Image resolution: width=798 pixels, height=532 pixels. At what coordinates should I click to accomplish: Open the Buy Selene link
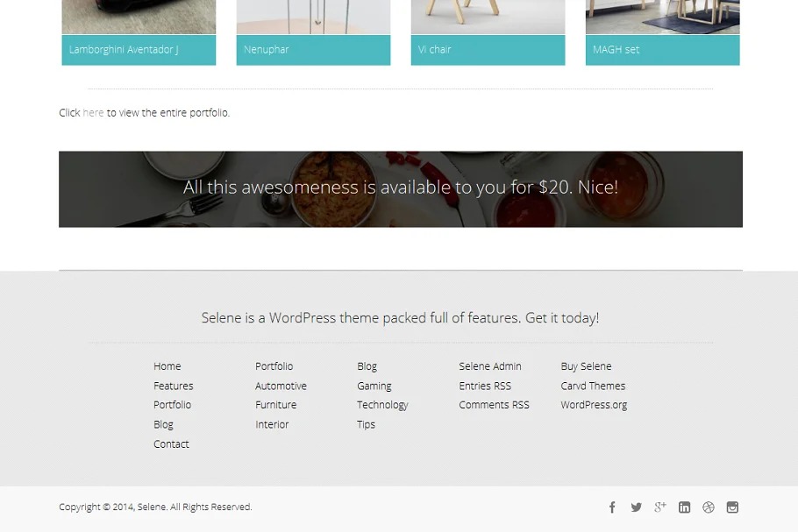[586, 366]
